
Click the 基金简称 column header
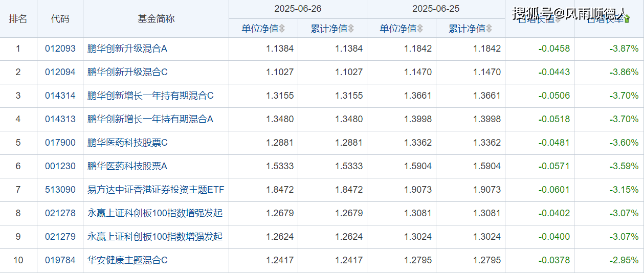pos(156,19)
